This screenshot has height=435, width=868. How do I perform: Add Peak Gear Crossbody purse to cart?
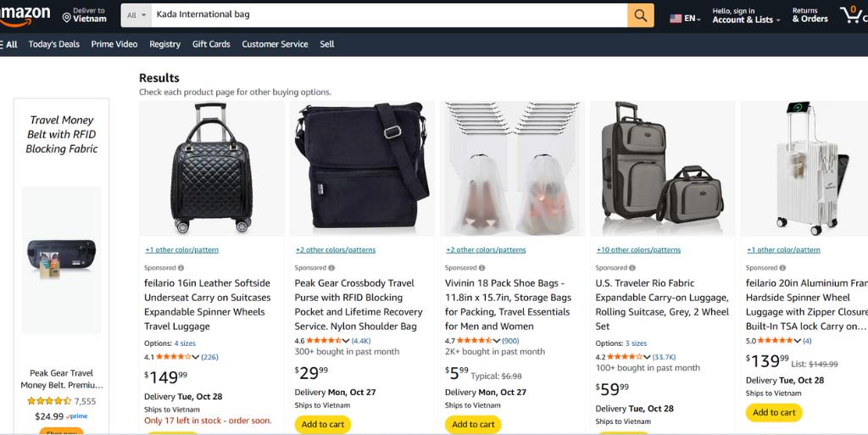click(x=323, y=424)
